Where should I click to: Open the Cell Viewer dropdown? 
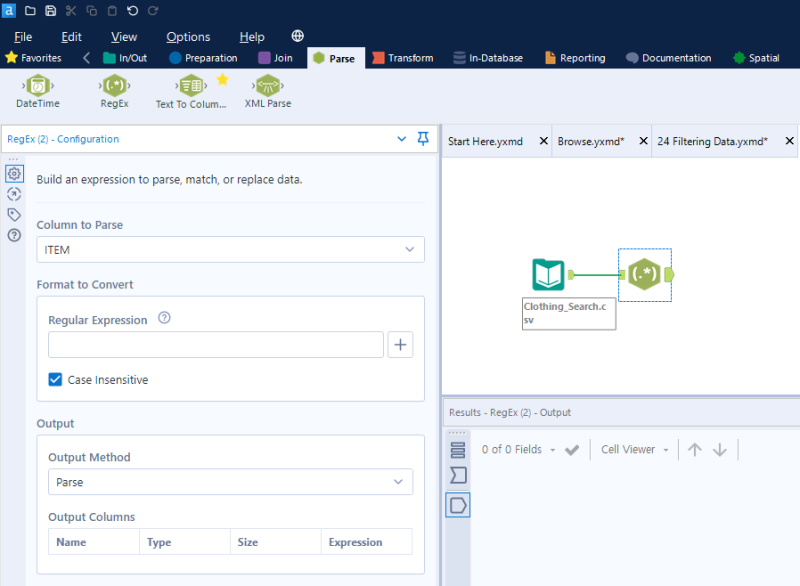pyautogui.click(x=635, y=449)
